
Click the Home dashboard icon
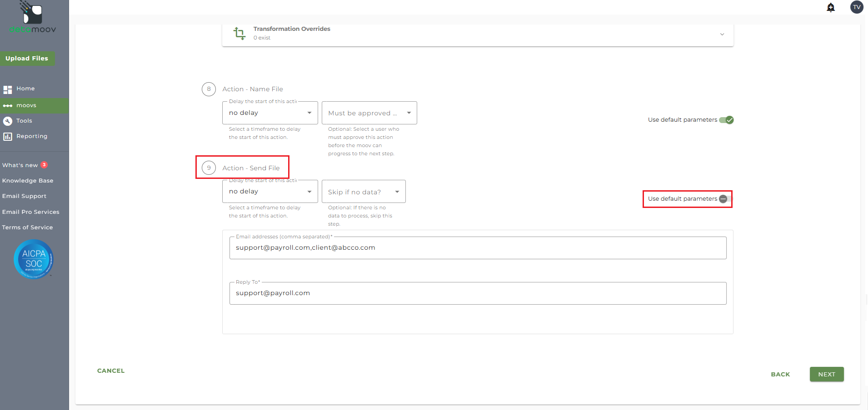(x=8, y=89)
